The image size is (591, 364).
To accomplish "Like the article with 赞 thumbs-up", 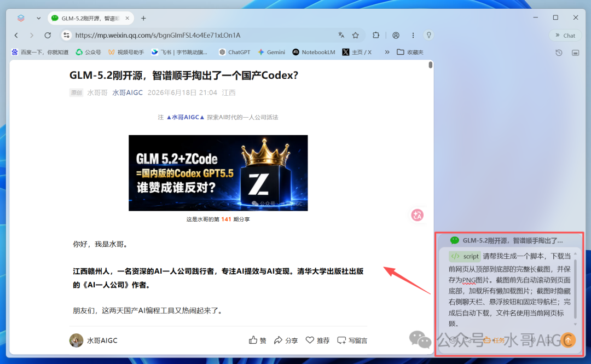I will 257,340.
